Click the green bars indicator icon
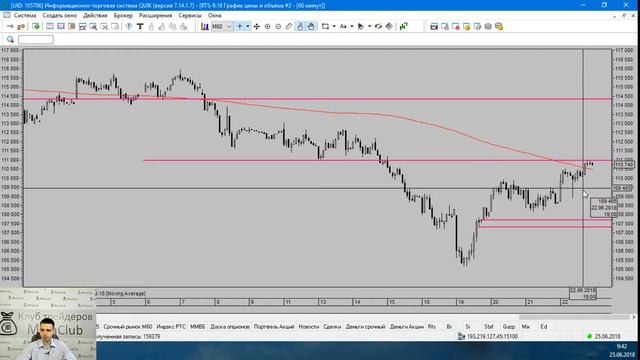 coord(404,27)
